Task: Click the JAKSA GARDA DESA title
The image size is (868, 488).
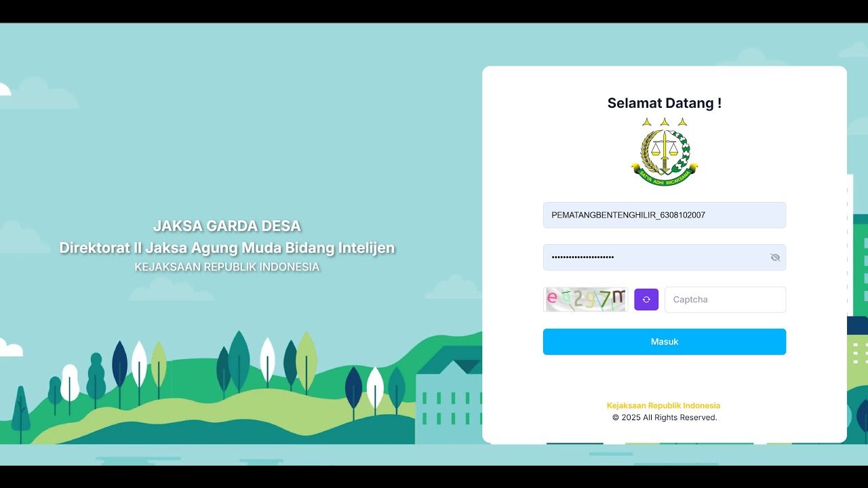Action: pyautogui.click(x=226, y=226)
